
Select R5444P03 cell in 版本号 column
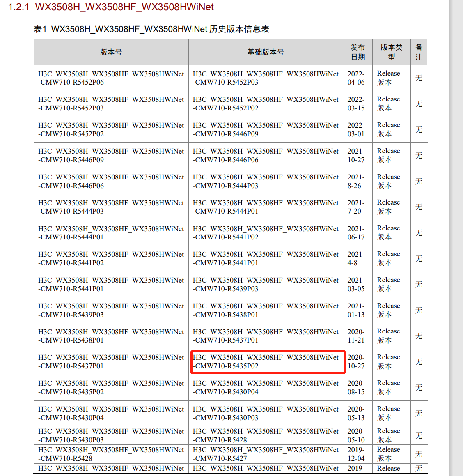pos(111,207)
